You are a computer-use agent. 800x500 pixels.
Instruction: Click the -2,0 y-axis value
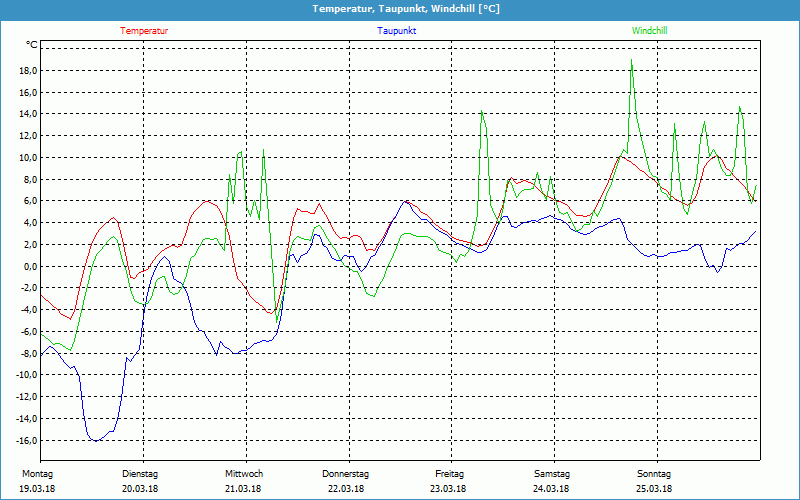pyautogui.click(x=29, y=288)
